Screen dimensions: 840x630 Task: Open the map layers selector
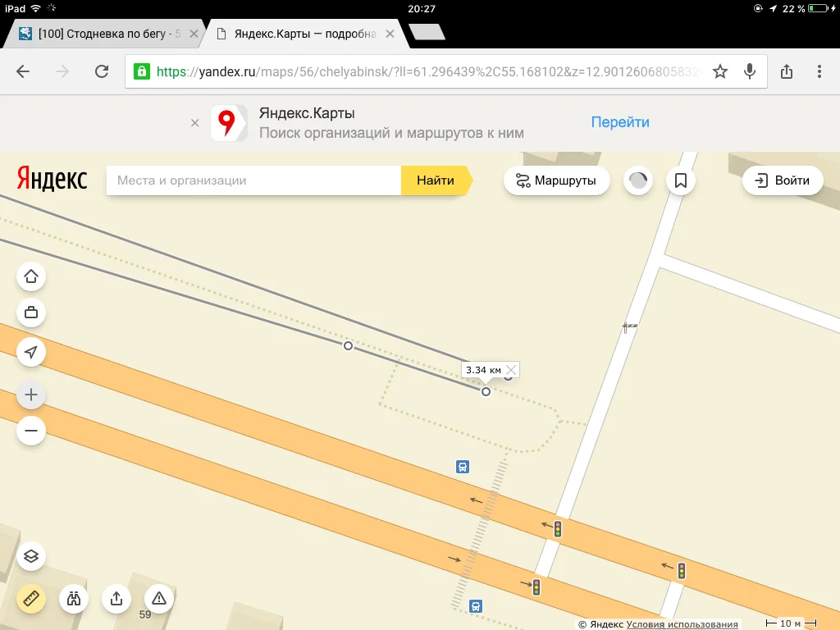[31, 556]
